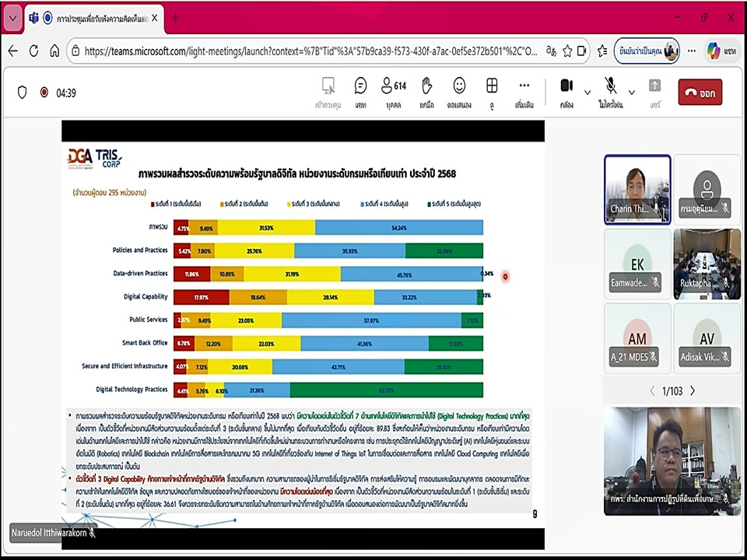747x560 pixels.
Task: Open a new browser tab
Action: click(175, 18)
